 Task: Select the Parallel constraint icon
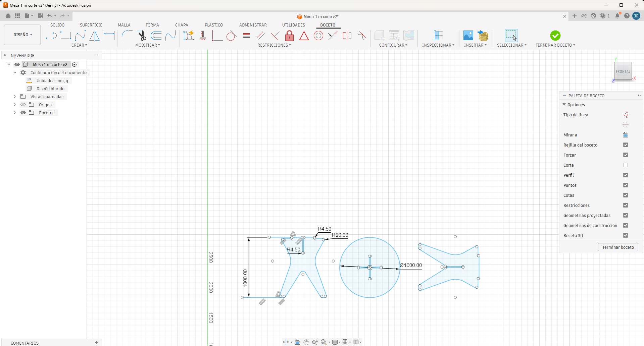[x=260, y=36]
